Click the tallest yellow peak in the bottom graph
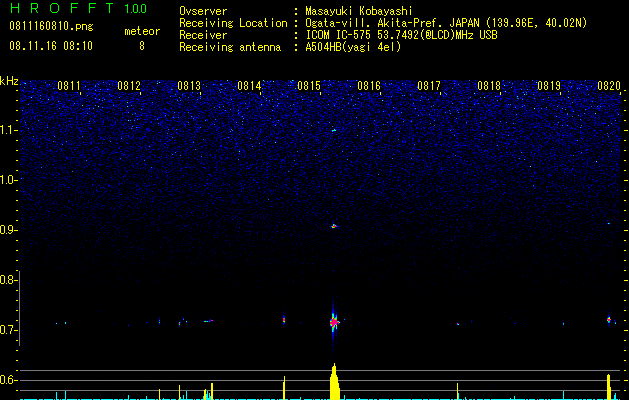 pyautogui.click(x=334, y=381)
